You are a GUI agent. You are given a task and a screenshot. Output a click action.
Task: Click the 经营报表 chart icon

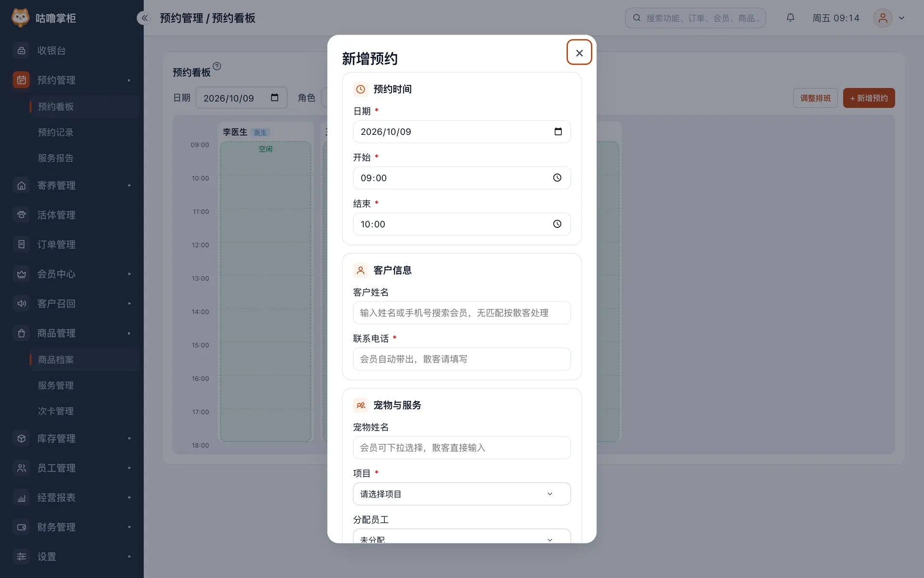[x=21, y=498]
